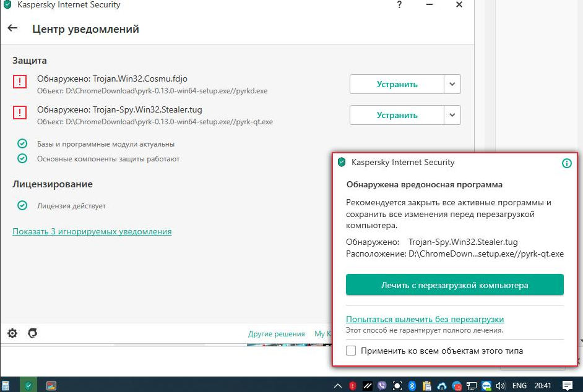Viewport: 583px width, 392px height.
Task: Click the green check beside Основные компоненты защиты
Action: click(x=22, y=159)
